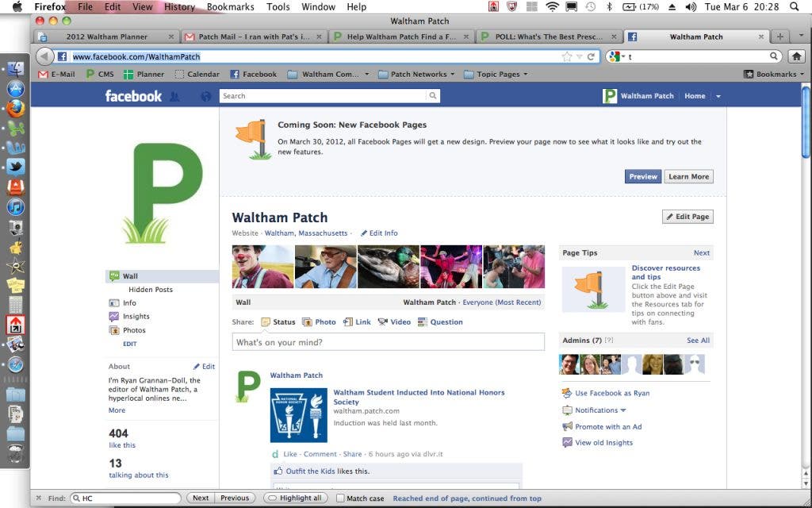Click the Find text field containing HC
Image resolution: width=812 pixels, height=508 pixels.
(125, 498)
